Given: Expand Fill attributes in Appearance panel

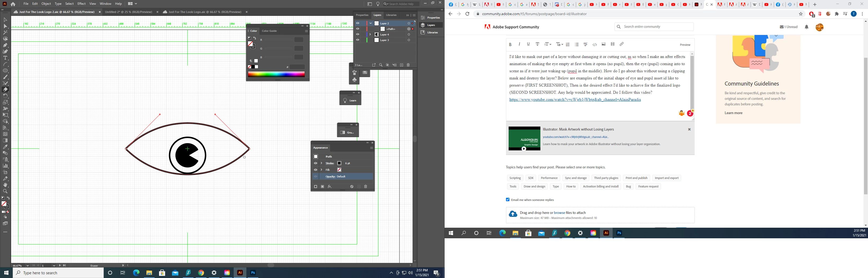Looking at the screenshot, I should (322, 170).
